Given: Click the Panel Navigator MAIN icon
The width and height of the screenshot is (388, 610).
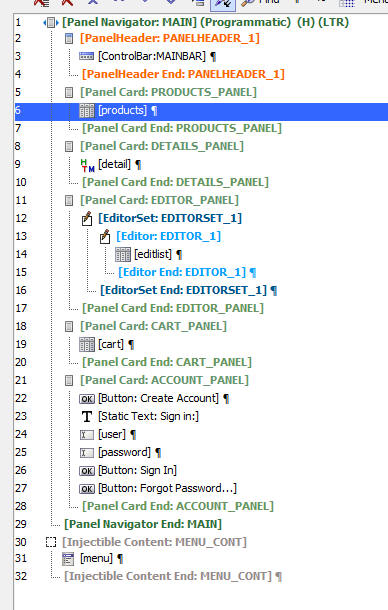Looking at the screenshot, I should pyautogui.click(x=51, y=23).
